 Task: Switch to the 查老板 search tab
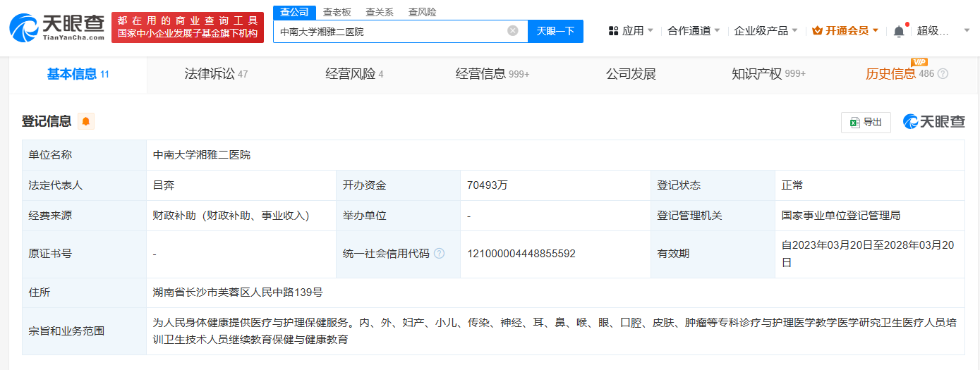(337, 12)
